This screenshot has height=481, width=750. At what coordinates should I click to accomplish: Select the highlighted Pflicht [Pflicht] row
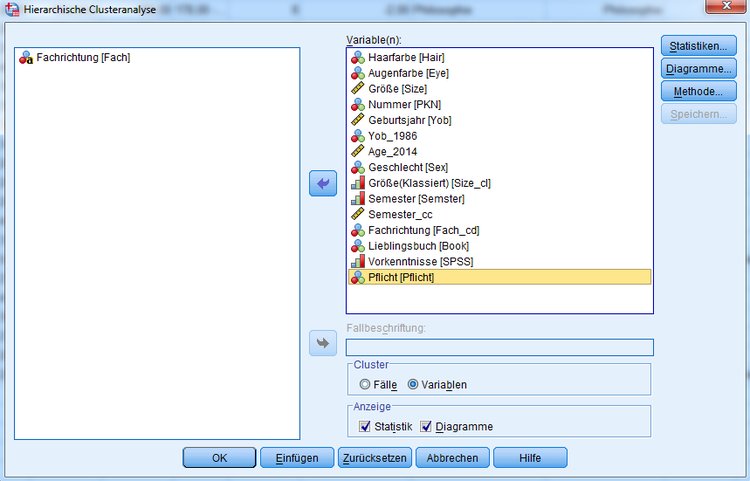[499, 277]
